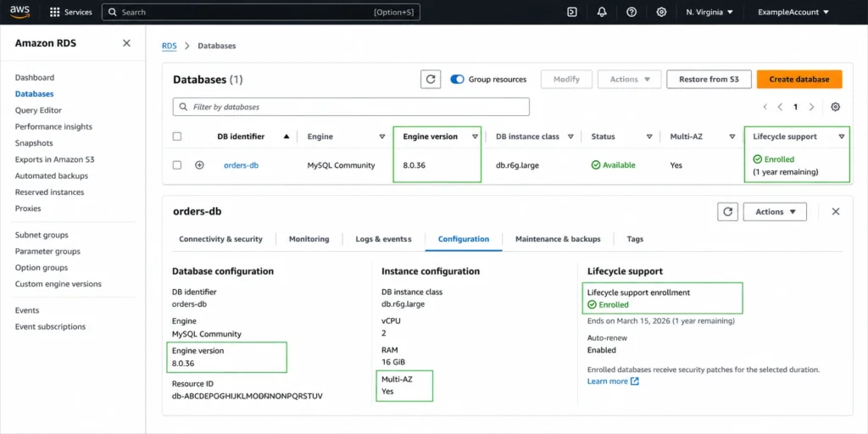Open the DB instance class filter arrow
The width and height of the screenshot is (868, 434).
coord(570,136)
